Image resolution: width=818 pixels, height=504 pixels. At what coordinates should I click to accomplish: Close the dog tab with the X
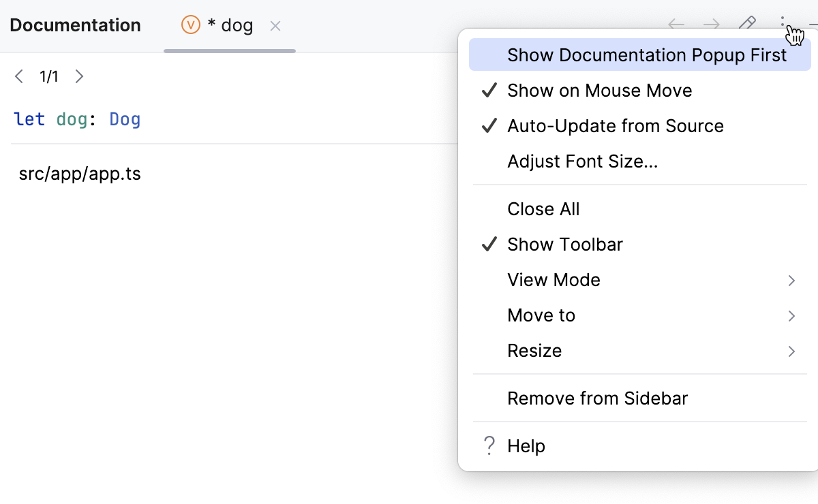(x=275, y=25)
